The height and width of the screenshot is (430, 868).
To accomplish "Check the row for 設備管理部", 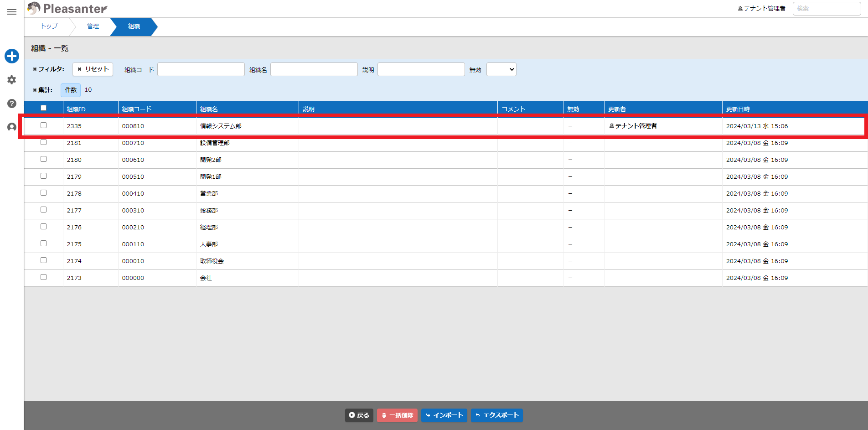I will (x=43, y=142).
